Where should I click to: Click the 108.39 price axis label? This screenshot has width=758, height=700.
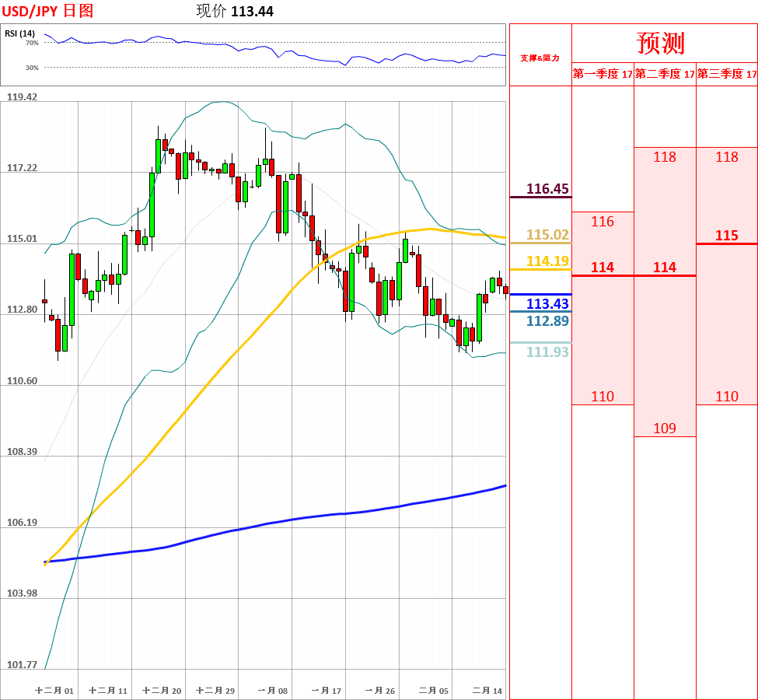pyautogui.click(x=22, y=451)
